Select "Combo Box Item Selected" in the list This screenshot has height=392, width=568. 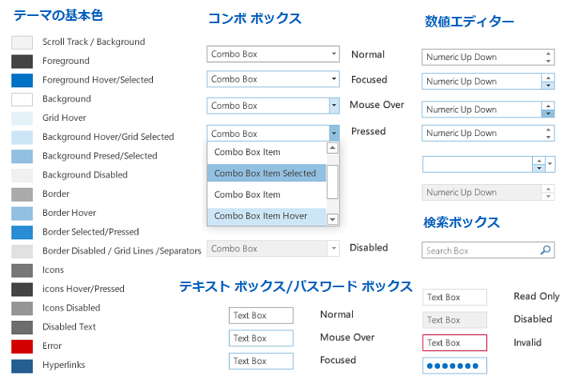click(266, 173)
